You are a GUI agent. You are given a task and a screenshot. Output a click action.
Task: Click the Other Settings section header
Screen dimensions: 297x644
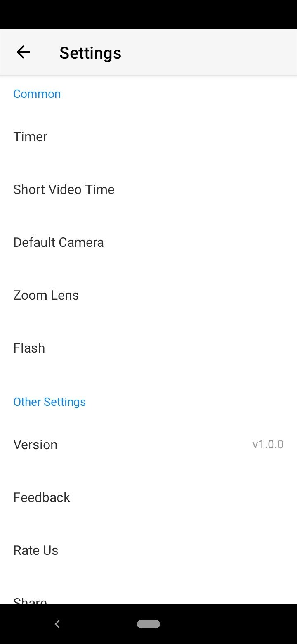(49, 402)
